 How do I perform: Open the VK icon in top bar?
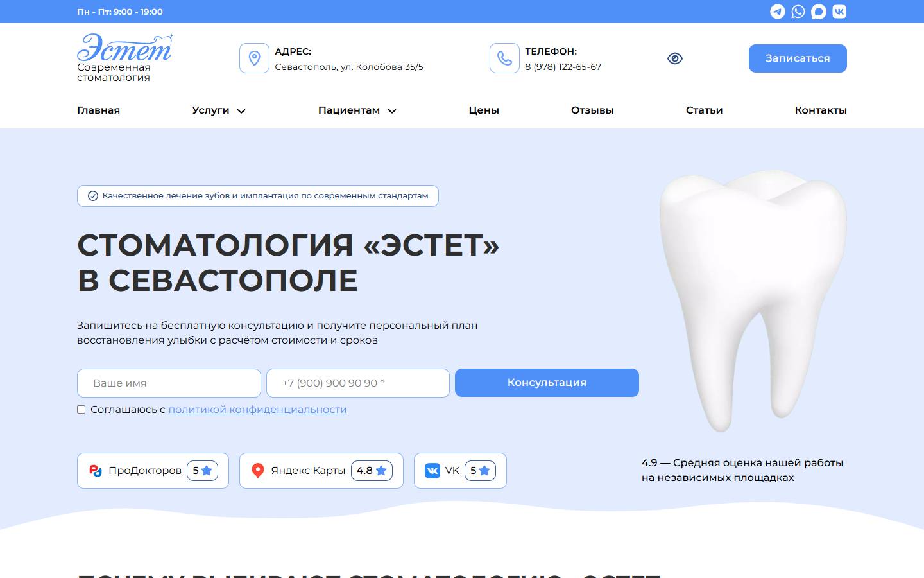coord(839,12)
